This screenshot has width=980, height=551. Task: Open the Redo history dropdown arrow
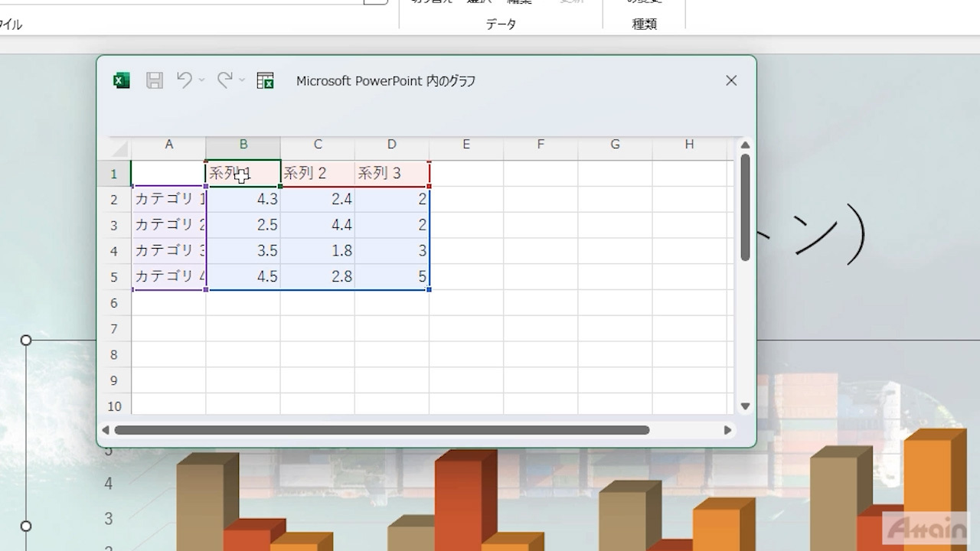coord(242,80)
